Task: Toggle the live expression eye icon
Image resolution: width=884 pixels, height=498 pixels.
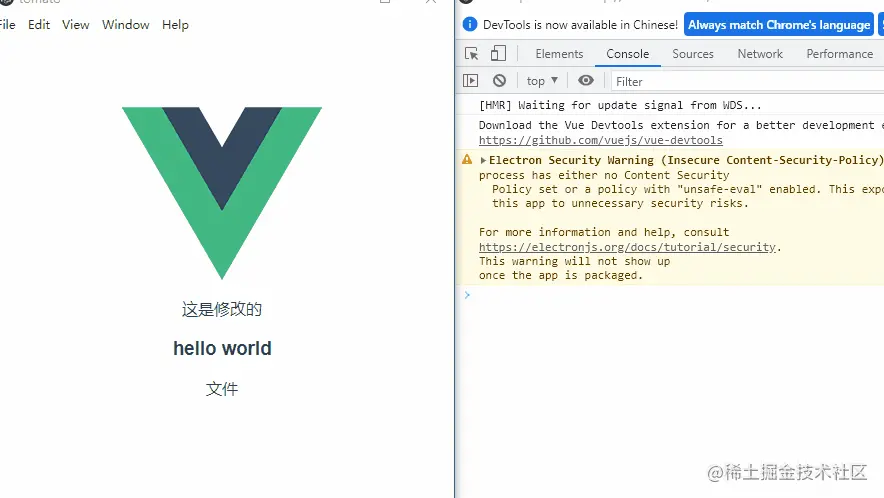Action: 586,81
